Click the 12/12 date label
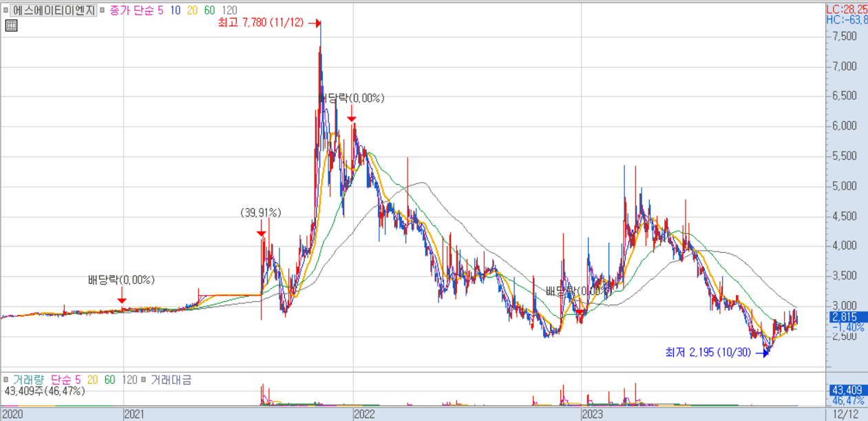 coord(846,415)
